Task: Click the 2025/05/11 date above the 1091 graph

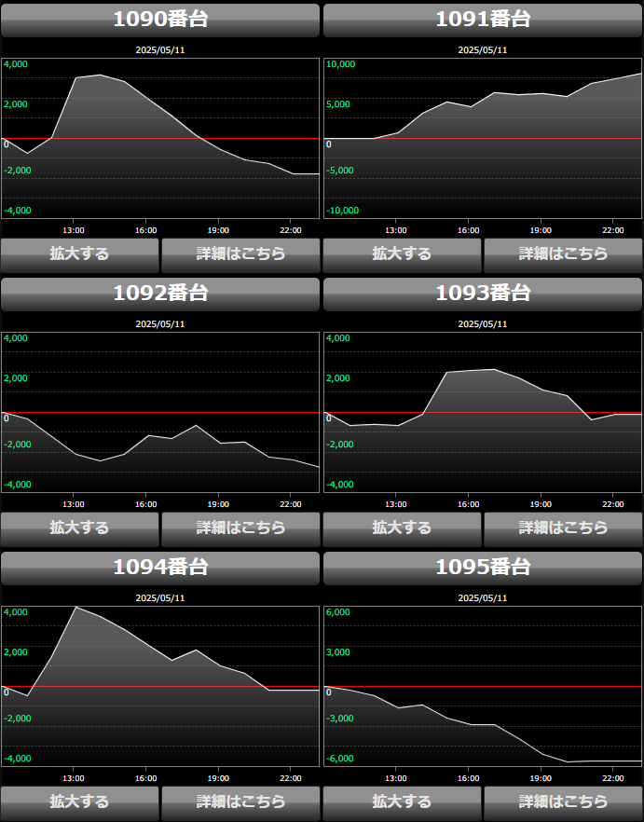Action: [x=483, y=50]
